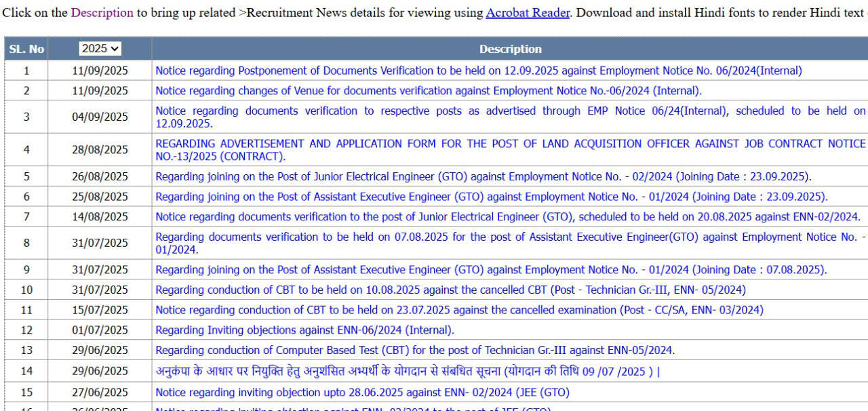Select the 14/08/2025 date cell
Screen dimensions: 868x411
(x=100, y=217)
